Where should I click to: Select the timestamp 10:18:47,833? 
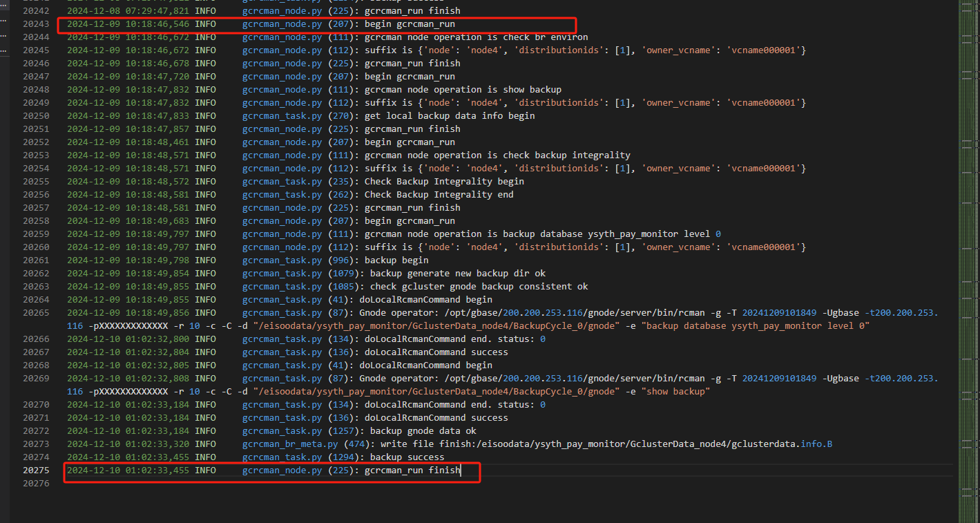coord(158,116)
